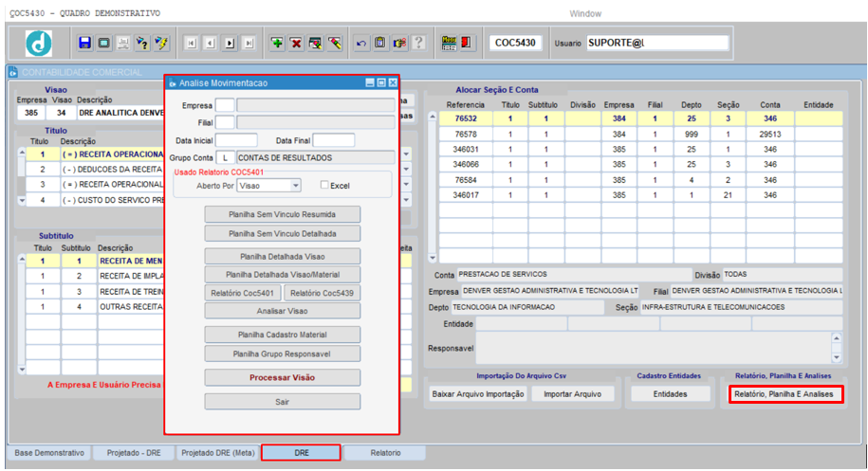Click the teal 'd' logo icon
The width and height of the screenshot is (868, 471).
pyautogui.click(x=39, y=44)
